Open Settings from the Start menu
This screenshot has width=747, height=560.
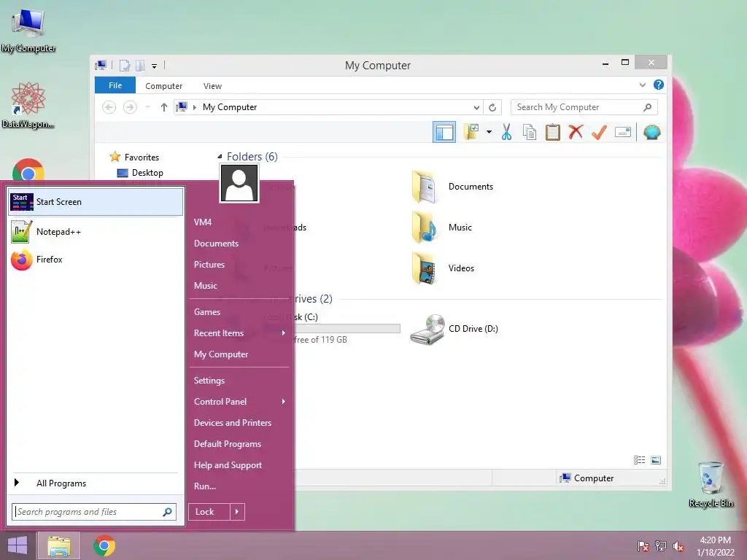point(209,381)
